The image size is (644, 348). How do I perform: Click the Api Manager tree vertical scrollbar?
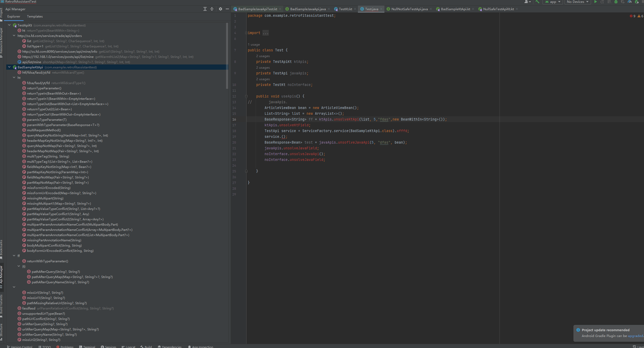pyautogui.click(x=227, y=56)
